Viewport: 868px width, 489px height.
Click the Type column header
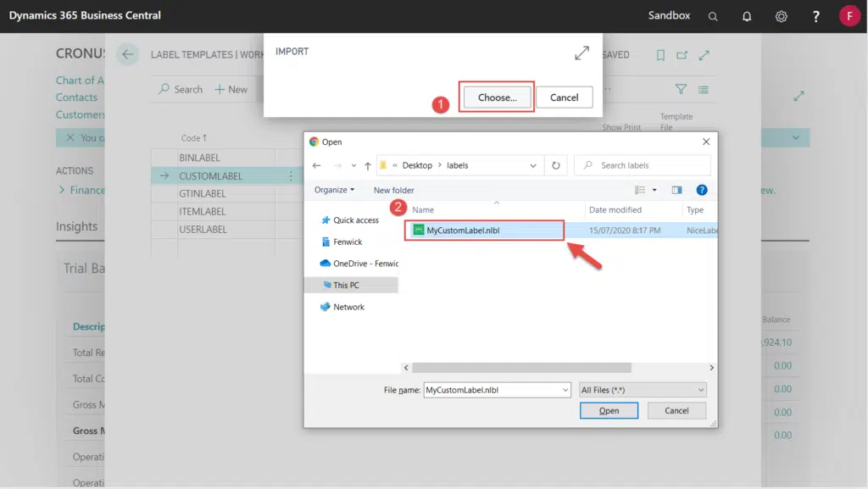[695, 209]
